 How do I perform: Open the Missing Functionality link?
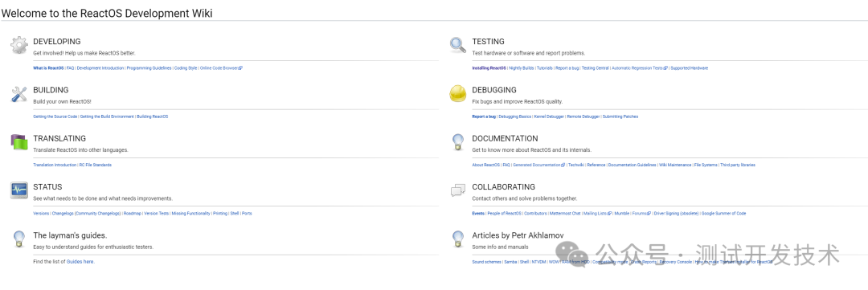191,213
